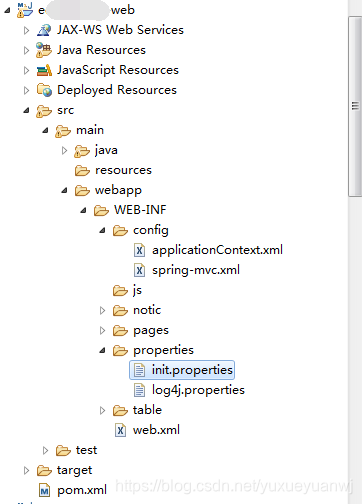Click the resources folder icon

click(x=82, y=171)
